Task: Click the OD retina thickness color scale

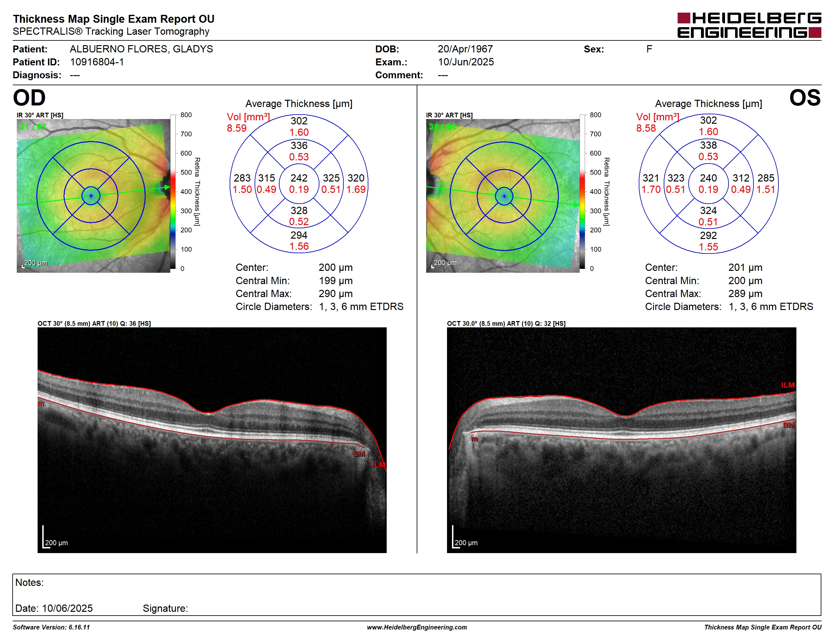Action: click(173, 192)
